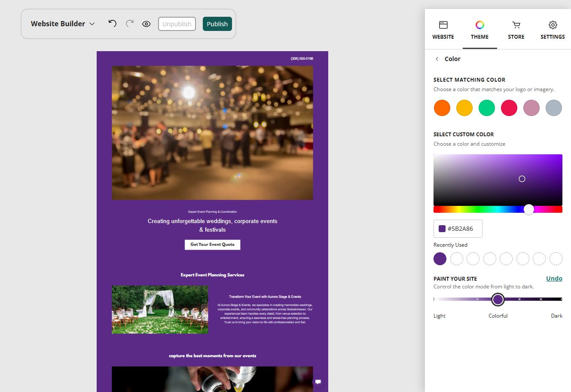Select the blurred event hall hero image
571x392 pixels.
click(212, 133)
